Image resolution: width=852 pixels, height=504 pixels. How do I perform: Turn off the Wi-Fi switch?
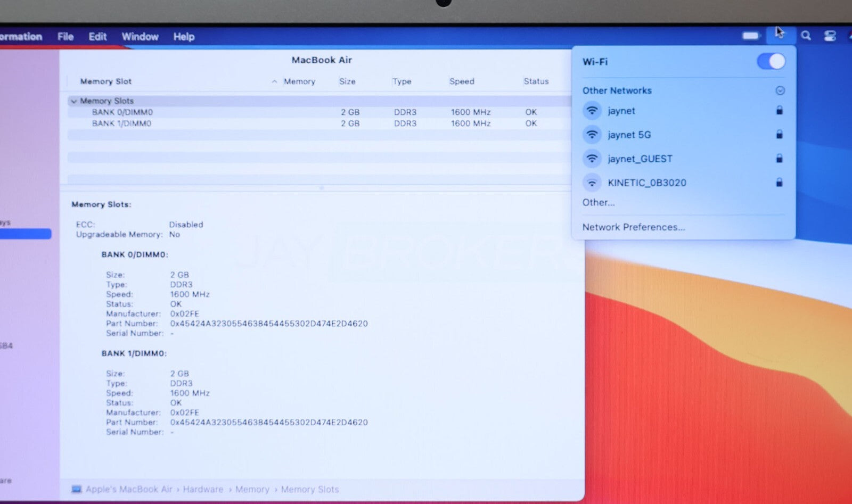click(771, 61)
